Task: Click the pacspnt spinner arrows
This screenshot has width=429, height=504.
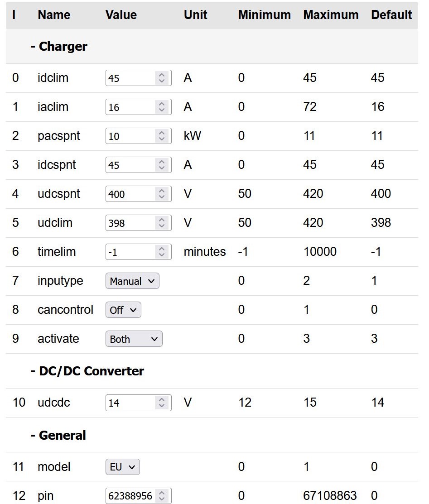Action: click(161, 136)
